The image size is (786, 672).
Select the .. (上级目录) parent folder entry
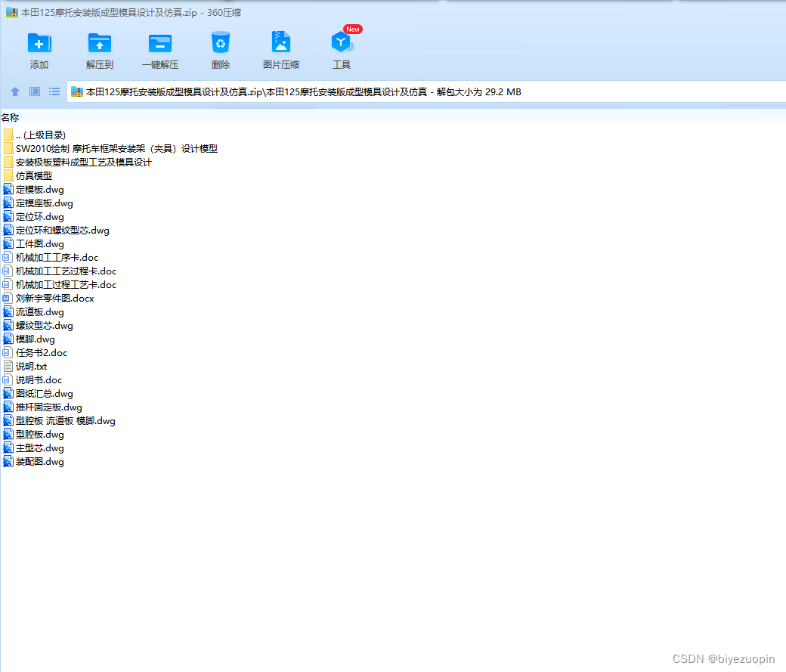pos(41,135)
